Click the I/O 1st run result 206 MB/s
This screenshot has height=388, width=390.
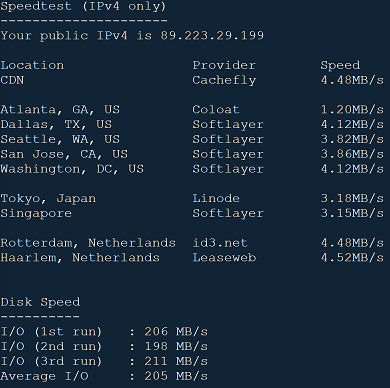176,332
